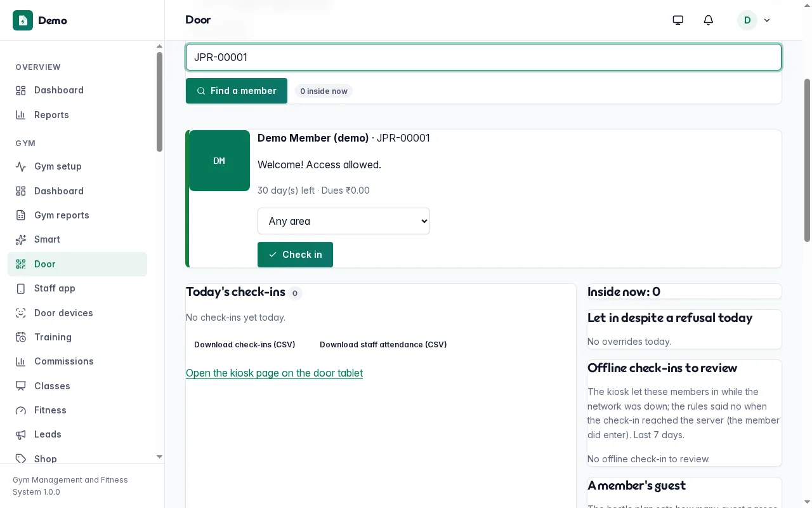Click the DM member avatar thumbnail

219,161
